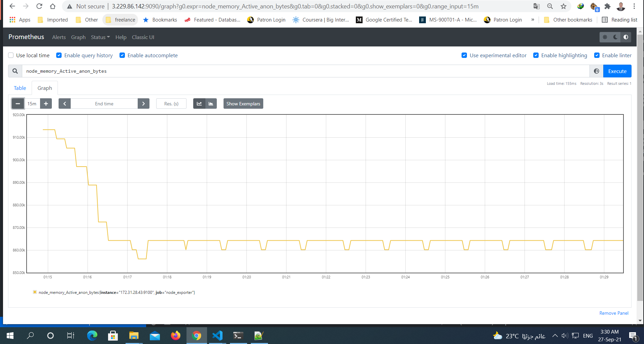644x344 pixels.
Task: Open the Alerts page
Action: coord(59,37)
